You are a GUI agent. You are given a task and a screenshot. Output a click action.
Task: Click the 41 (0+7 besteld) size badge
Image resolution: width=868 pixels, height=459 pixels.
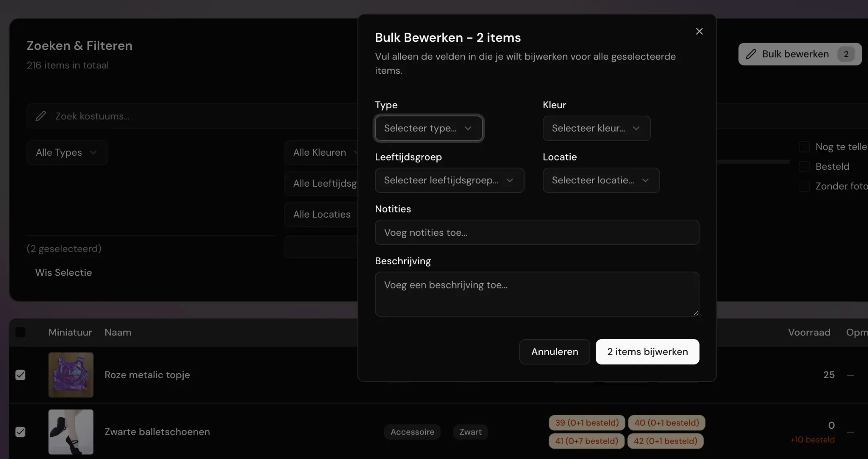(x=587, y=441)
